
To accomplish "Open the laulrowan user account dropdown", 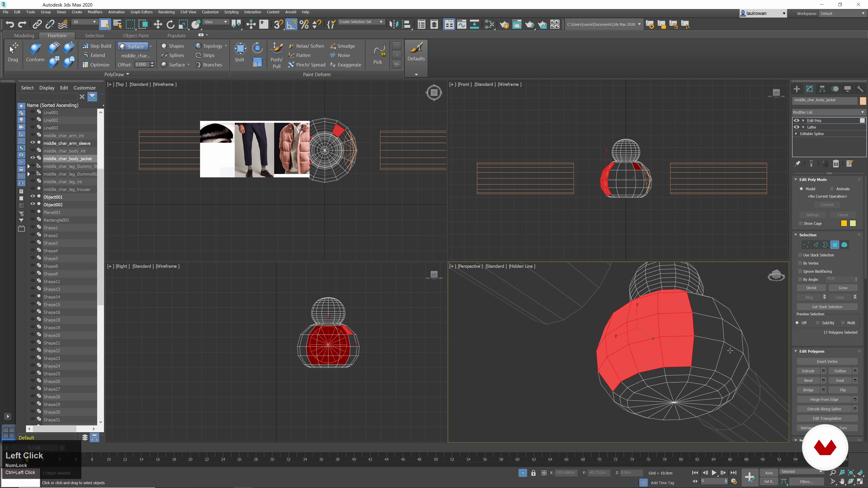I will coord(763,14).
